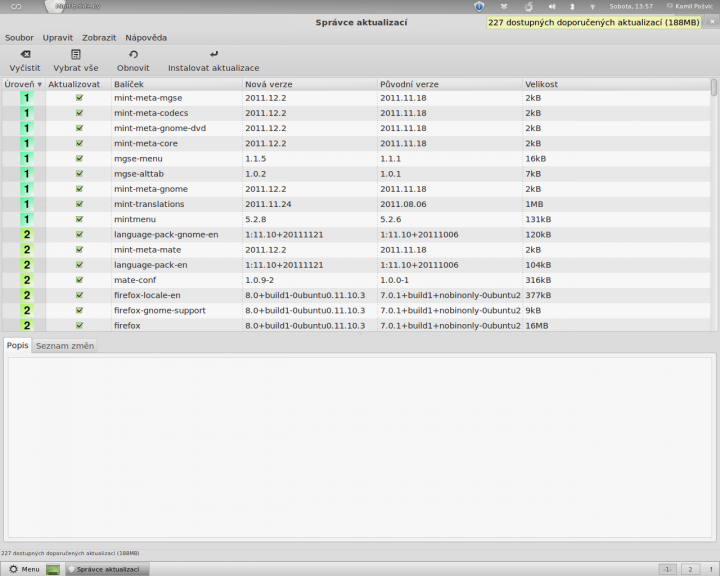The width and height of the screenshot is (720, 576).
Task: Click the green show-desktop icon in taskbar
Action: click(53, 570)
